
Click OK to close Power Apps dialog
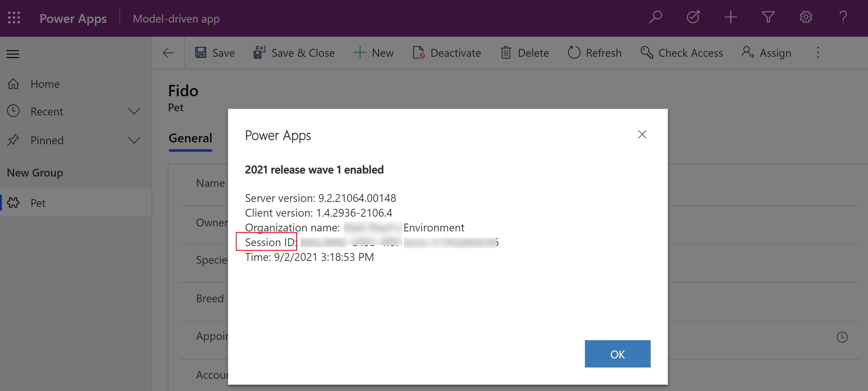click(x=617, y=354)
